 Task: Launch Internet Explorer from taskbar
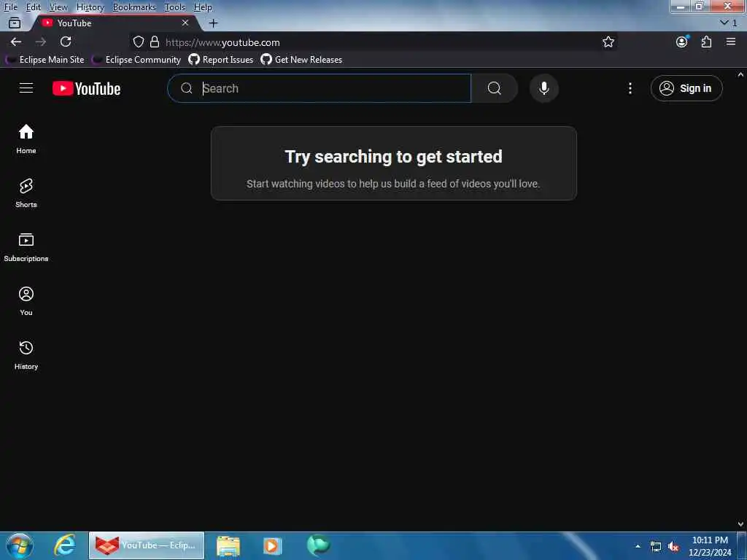(x=65, y=545)
